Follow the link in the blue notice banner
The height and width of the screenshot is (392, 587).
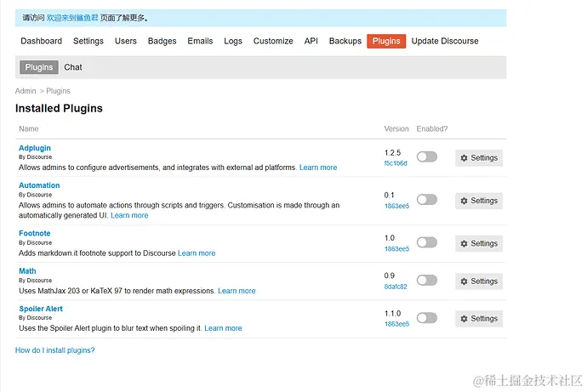[x=72, y=18]
